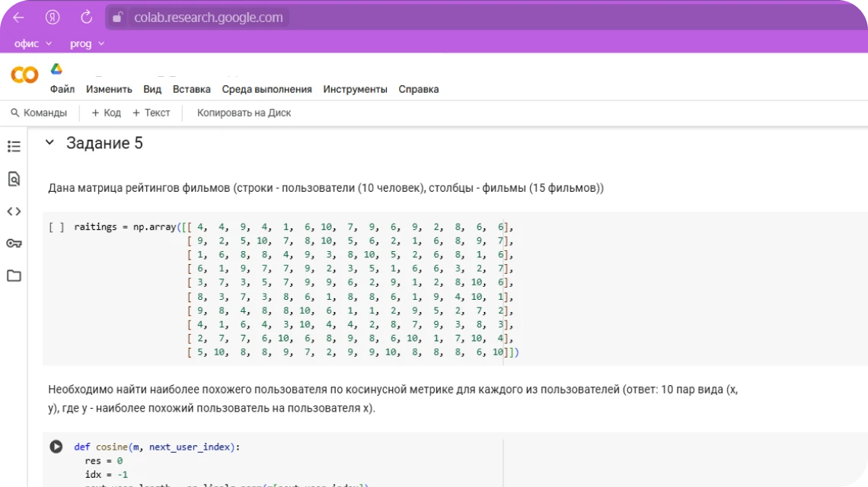Open find and replace sidebar icon
The width and height of the screenshot is (868, 487).
click(14, 179)
